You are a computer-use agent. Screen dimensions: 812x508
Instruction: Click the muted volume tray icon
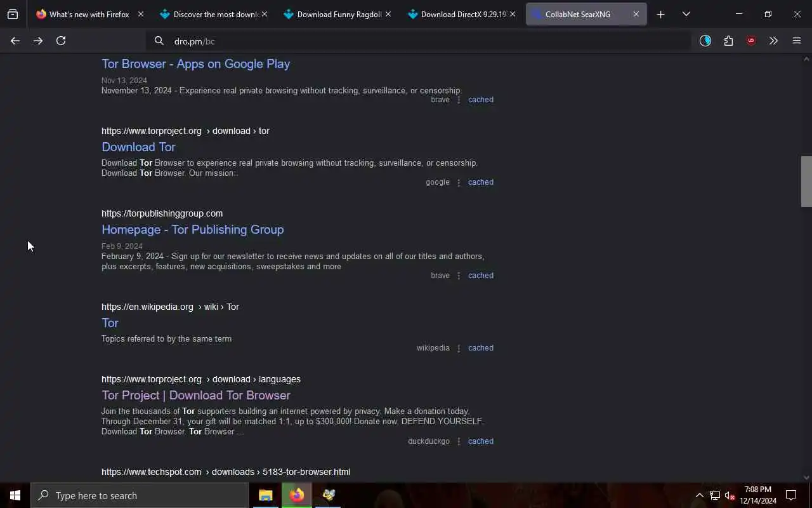pyautogui.click(x=730, y=495)
